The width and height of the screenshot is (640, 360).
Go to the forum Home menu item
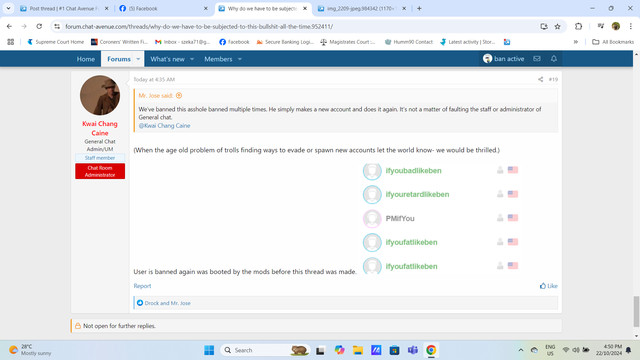(x=86, y=59)
